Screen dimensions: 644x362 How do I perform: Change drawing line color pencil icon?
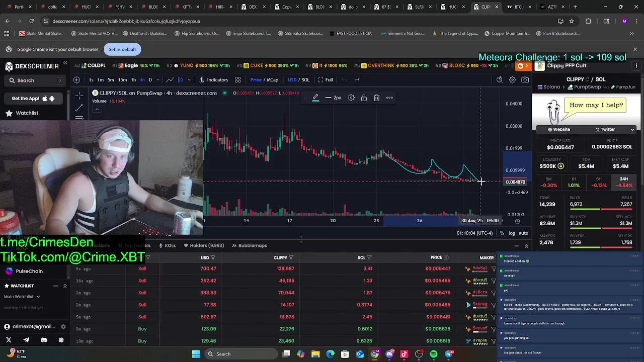(x=315, y=98)
